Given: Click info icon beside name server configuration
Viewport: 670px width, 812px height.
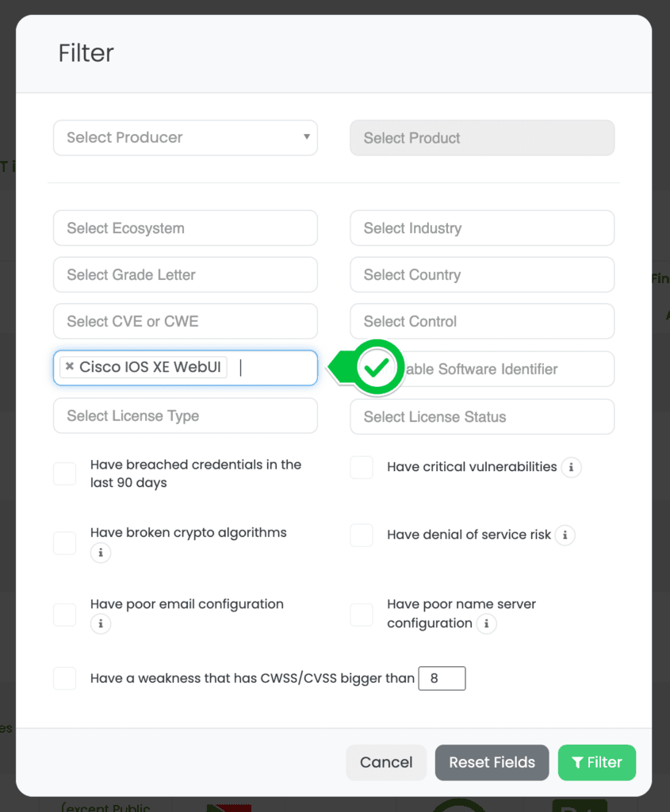Looking at the screenshot, I should point(486,624).
